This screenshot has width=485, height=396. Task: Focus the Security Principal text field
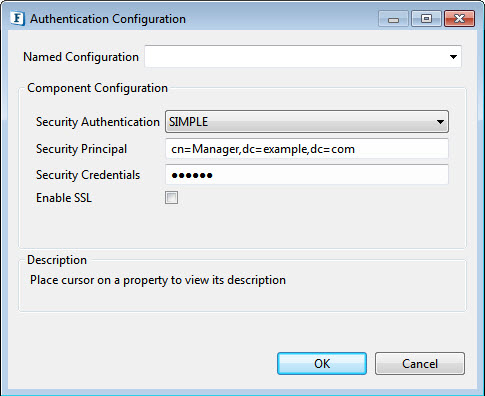pos(307,149)
